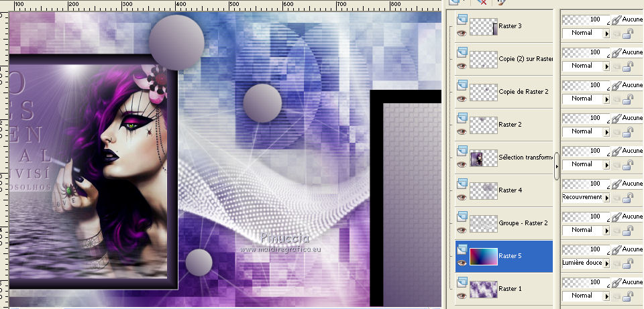Toggle the padlock for Raster 2 layer
Viewport: 644px width, 309px height.
click(x=628, y=133)
